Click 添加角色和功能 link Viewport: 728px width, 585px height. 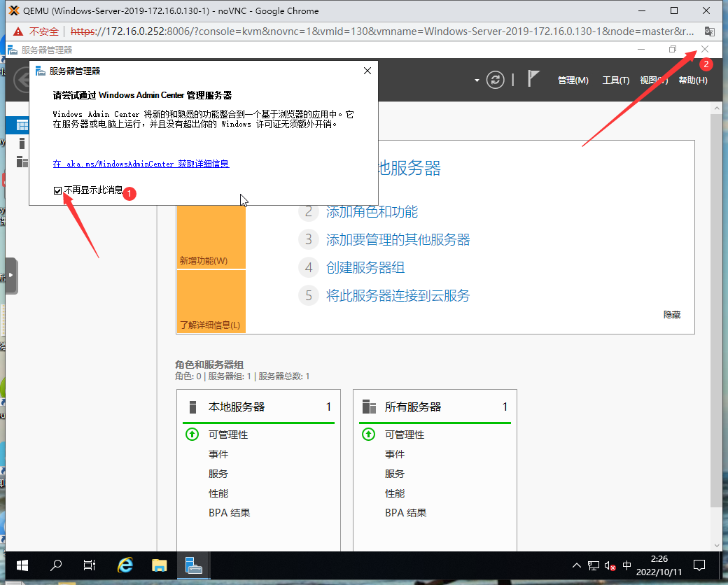[x=372, y=212]
